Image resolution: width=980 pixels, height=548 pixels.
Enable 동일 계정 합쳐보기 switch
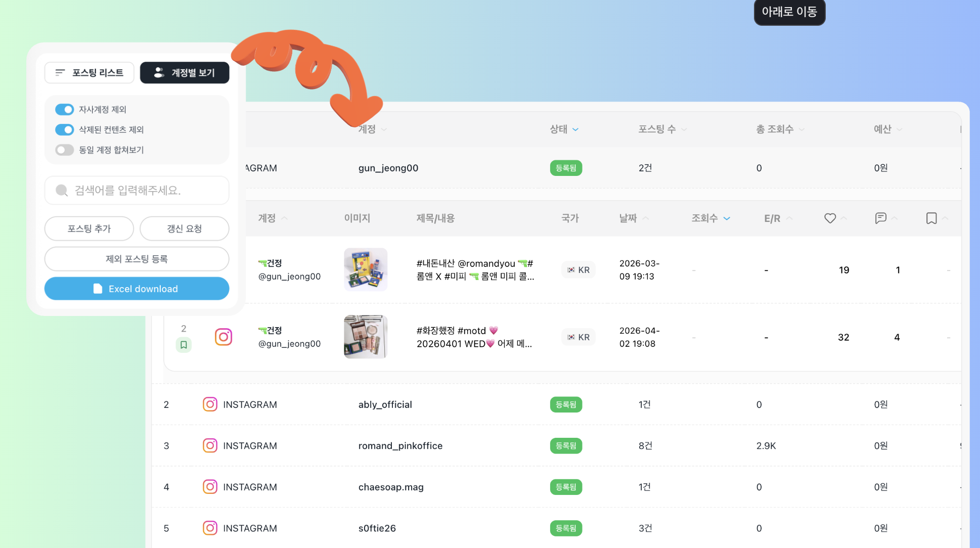[x=65, y=150]
